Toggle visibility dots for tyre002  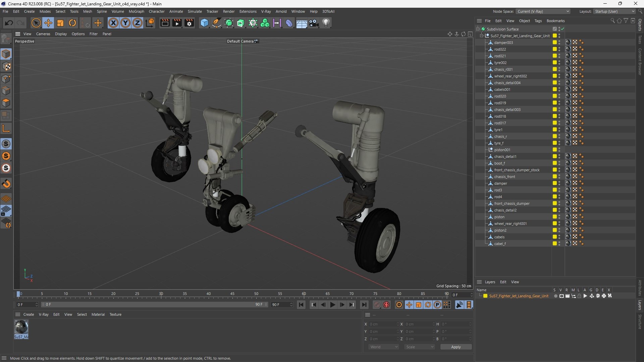pyautogui.click(x=559, y=63)
